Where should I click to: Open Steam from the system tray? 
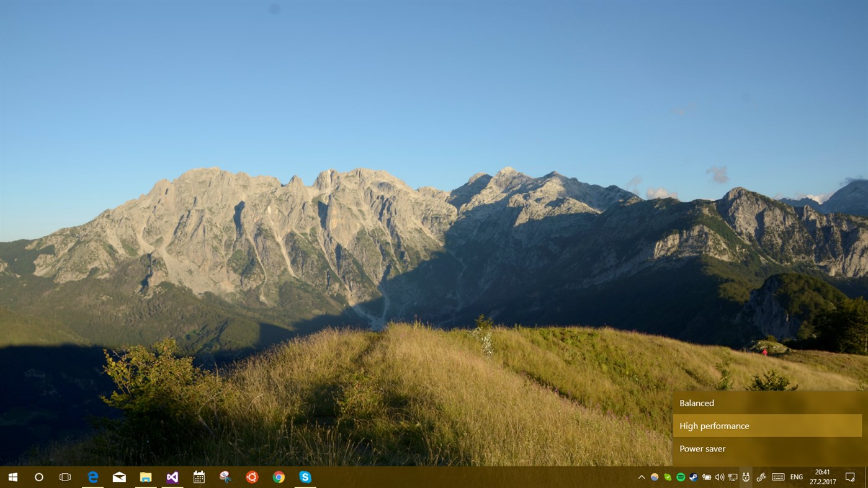pos(693,477)
